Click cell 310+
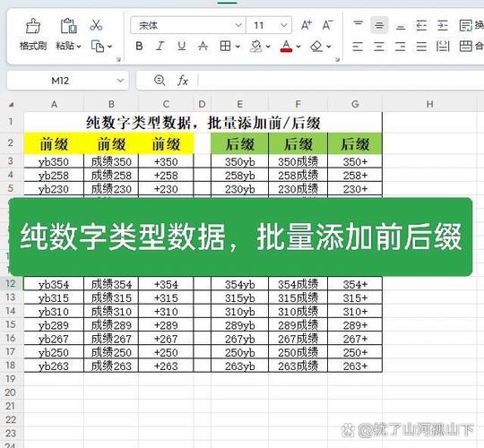Image resolution: width=484 pixels, height=448 pixels. pyautogui.click(x=355, y=311)
